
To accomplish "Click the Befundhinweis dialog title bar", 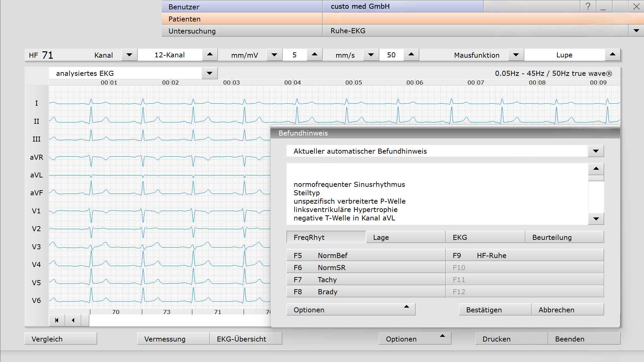I will pos(445,133).
